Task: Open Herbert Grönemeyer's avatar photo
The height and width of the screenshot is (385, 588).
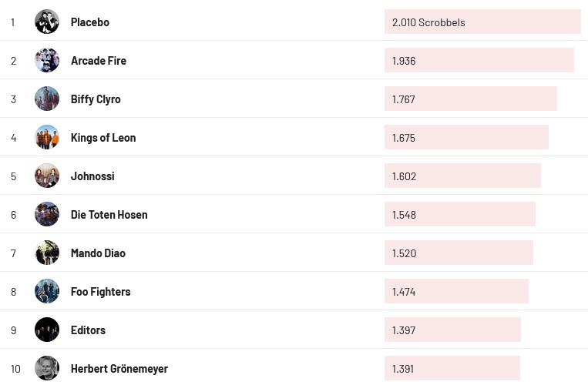Action: pyautogui.click(x=47, y=368)
